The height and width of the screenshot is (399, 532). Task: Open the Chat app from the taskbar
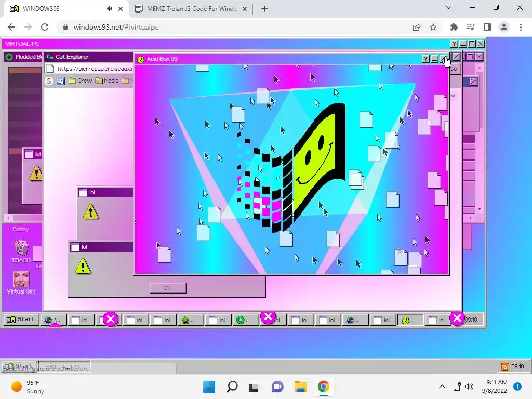point(277,387)
